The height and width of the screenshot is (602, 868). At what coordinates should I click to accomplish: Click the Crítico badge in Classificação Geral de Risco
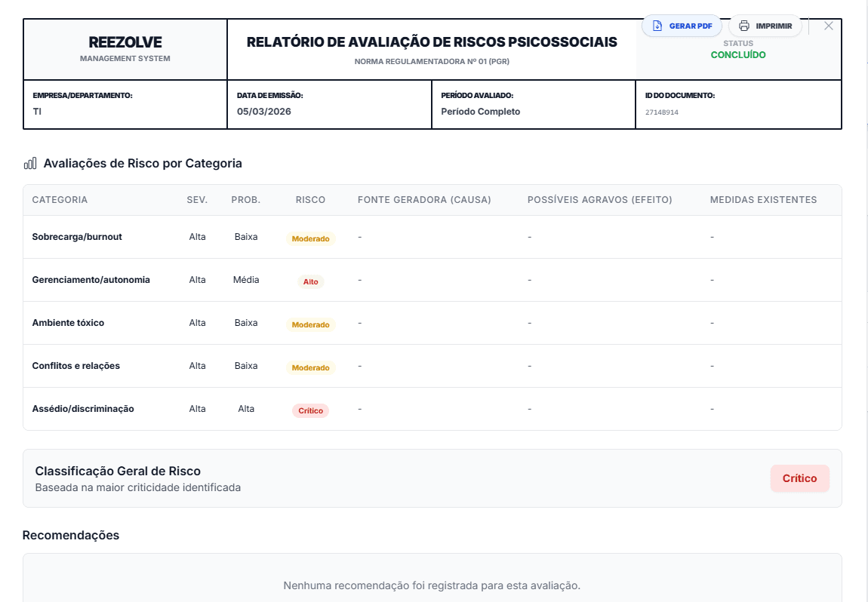coord(799,478)
